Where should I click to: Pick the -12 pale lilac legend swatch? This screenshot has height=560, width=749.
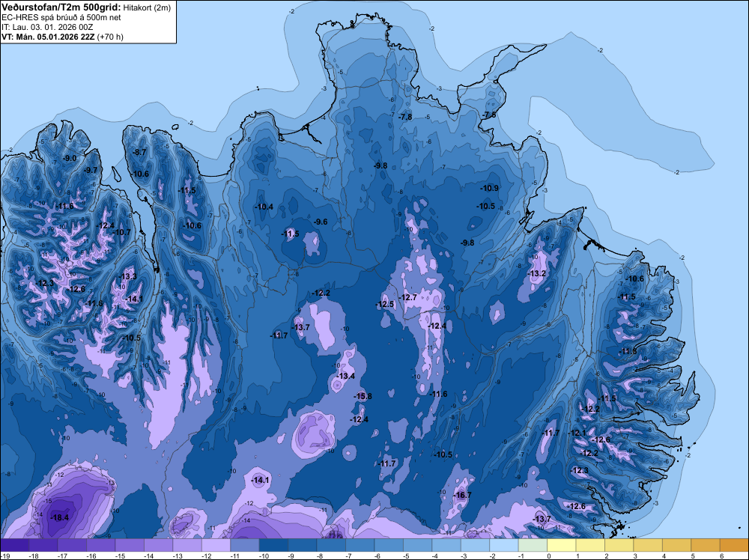click(x=216, y=545)
